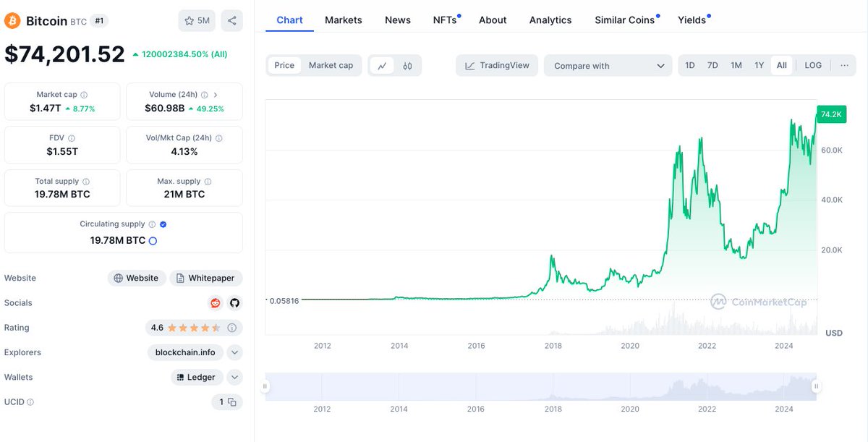The width and height of the screenshot is (868, 442).
Task: Set chart range to 1M
Action: (736, 65)
